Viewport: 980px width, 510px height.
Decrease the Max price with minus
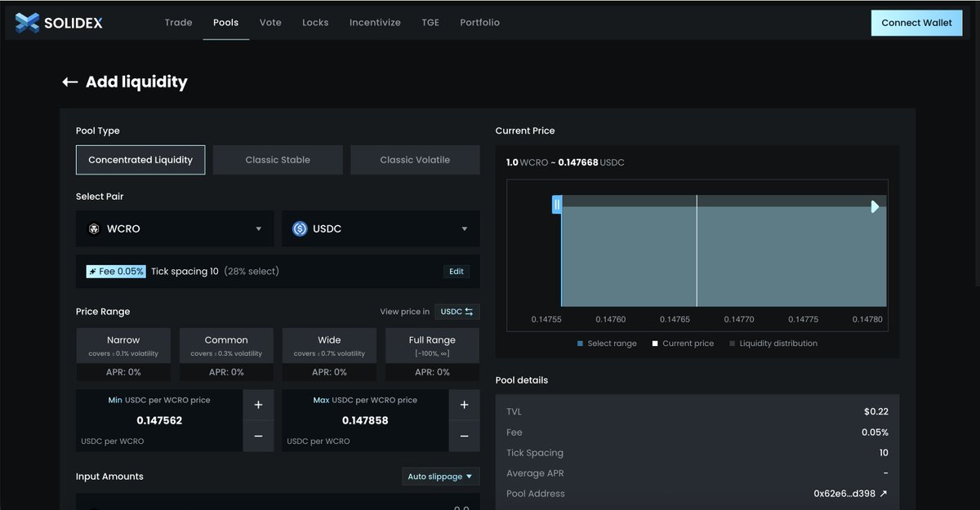(464, 437)
